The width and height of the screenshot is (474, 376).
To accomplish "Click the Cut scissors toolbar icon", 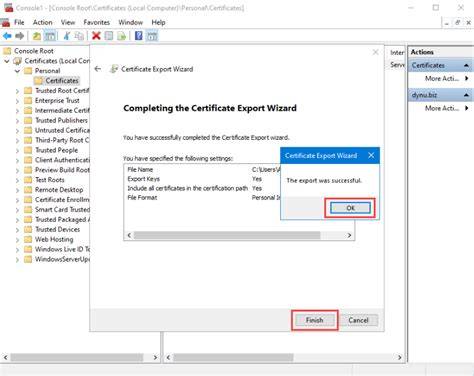I will pyautogui.click(x=67, y=36).
